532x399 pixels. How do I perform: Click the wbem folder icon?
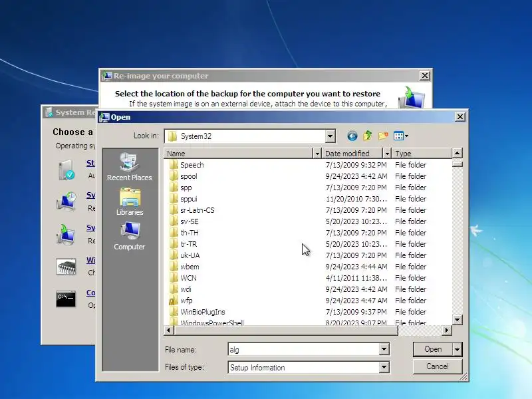174,267
